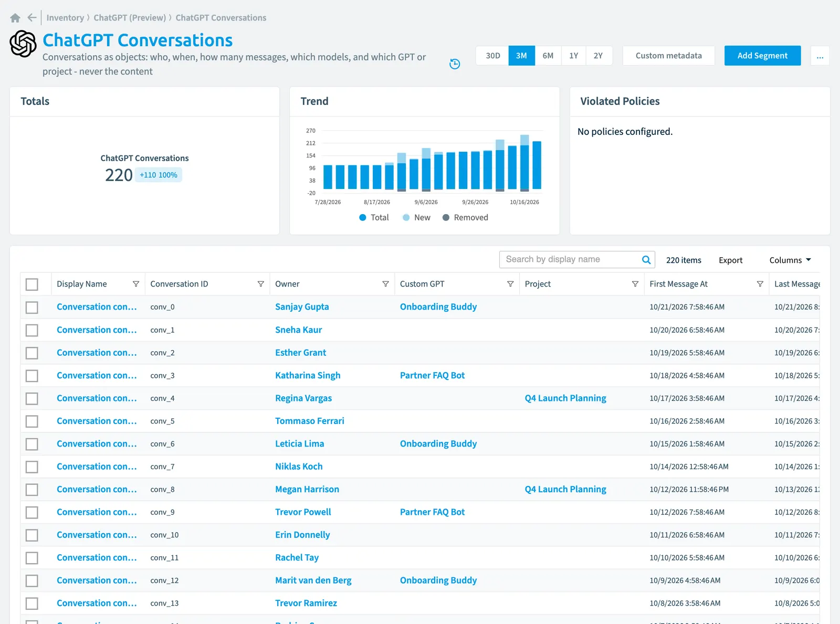Open owner Marit van den Berg
The image size is (840, 624).
pos(313,580)
